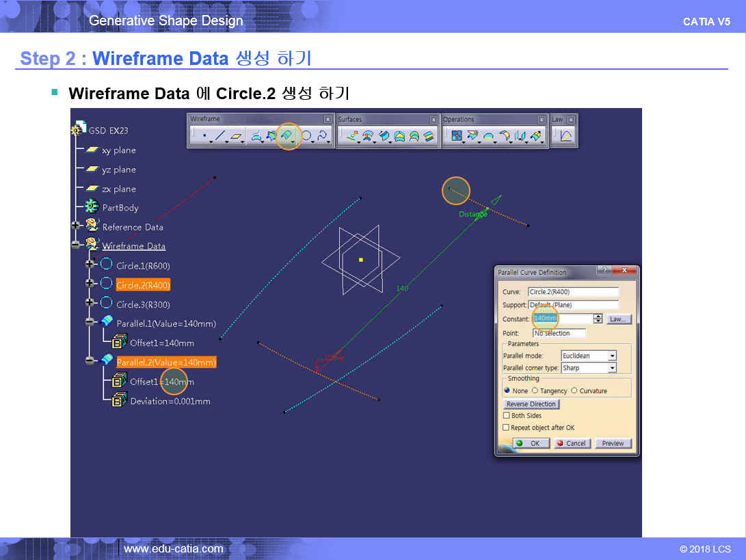Click the Reverse Direction button

pyautogui.click(x=532, y=404)
